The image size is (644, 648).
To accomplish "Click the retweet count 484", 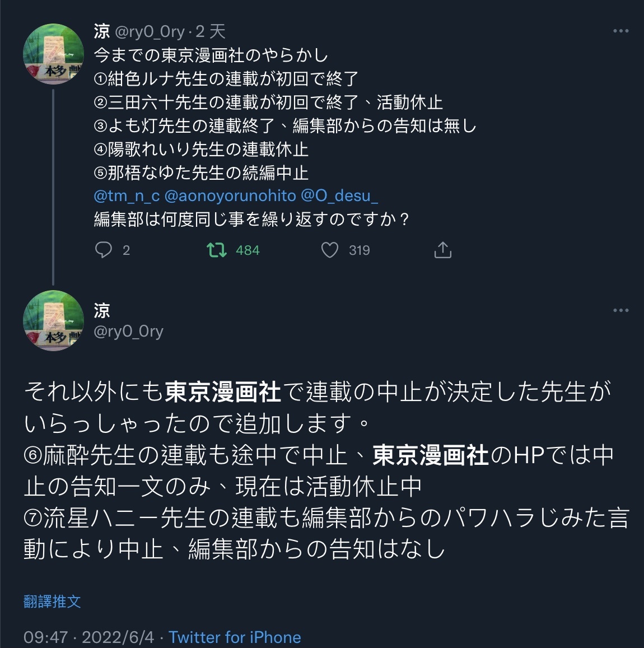I will point(248,250).
